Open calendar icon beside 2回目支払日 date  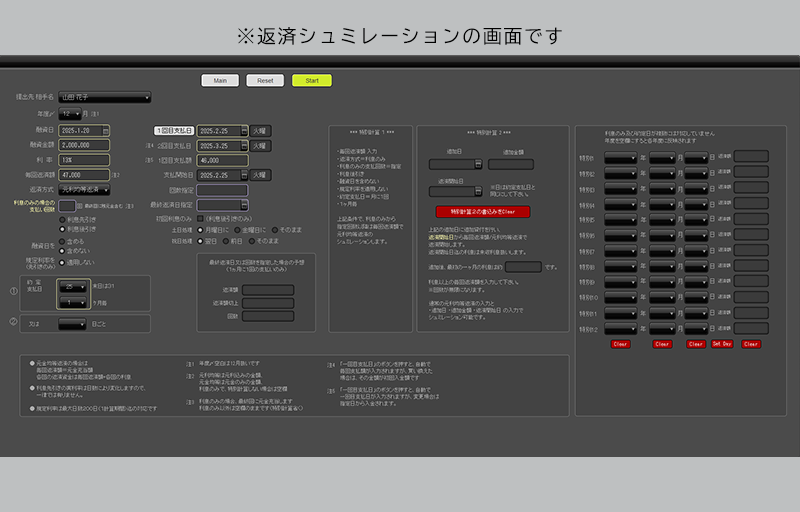click(244, 146)
